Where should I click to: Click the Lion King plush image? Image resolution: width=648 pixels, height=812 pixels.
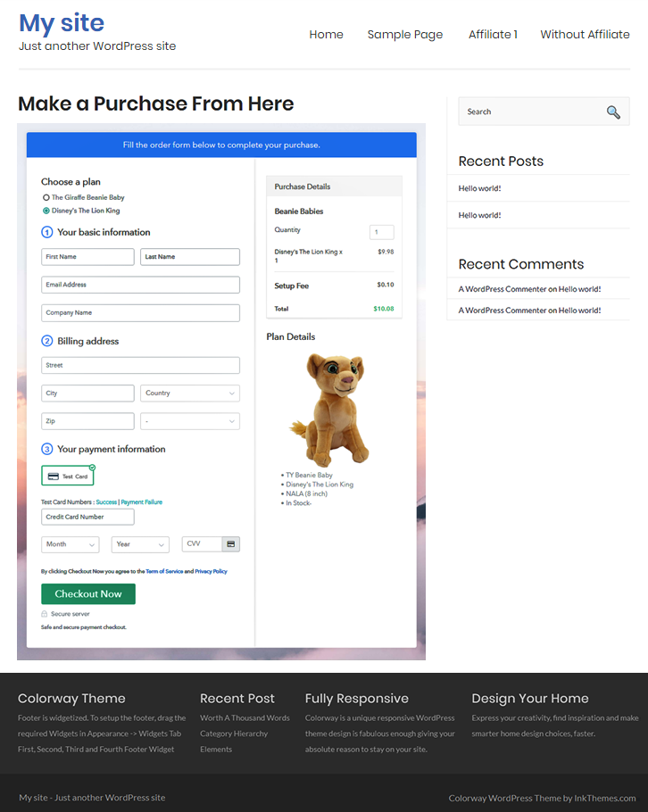tap(330, 409)
